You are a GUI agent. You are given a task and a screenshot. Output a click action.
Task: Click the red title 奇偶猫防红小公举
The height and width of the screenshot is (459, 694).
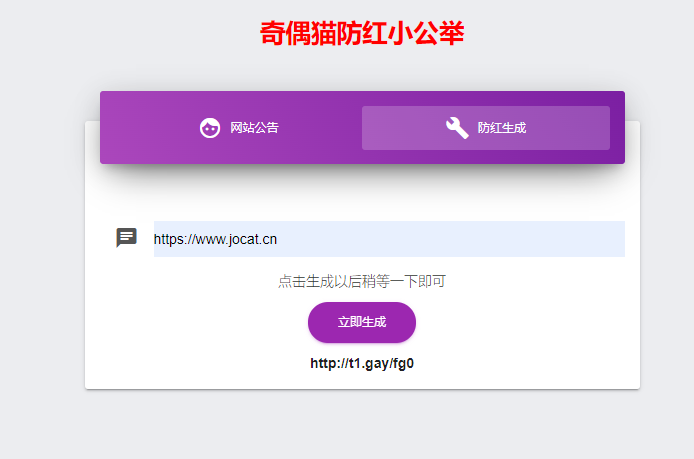coord(362,33)
